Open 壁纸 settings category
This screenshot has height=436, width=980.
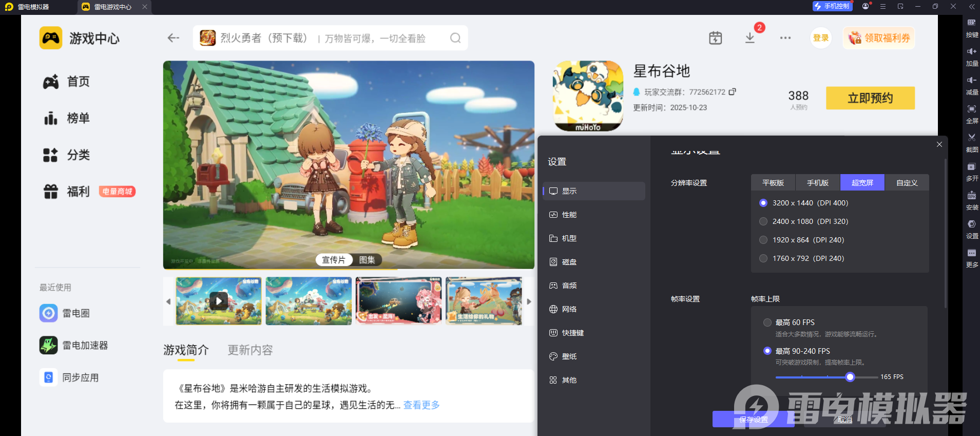pyautogui.click(x=594, y=356)
